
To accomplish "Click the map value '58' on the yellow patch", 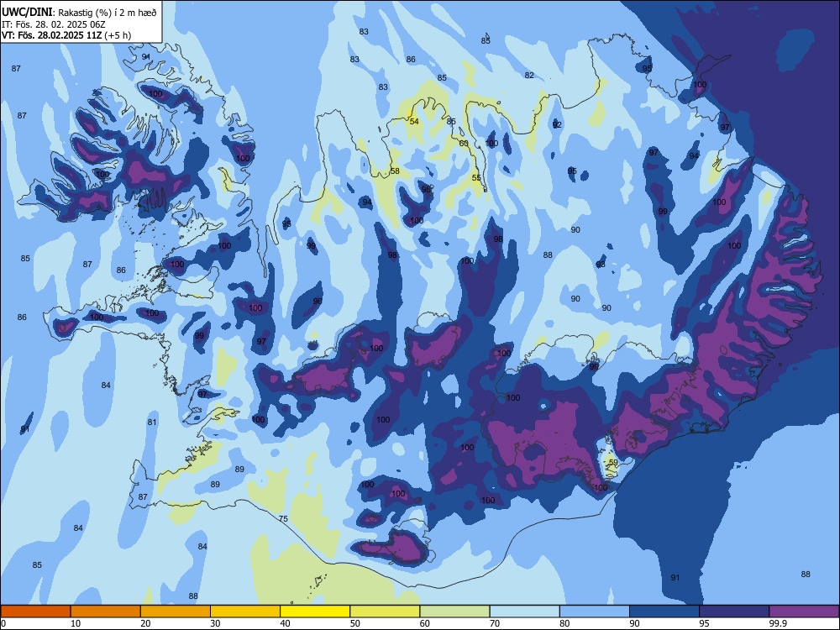I will point(395,171).
